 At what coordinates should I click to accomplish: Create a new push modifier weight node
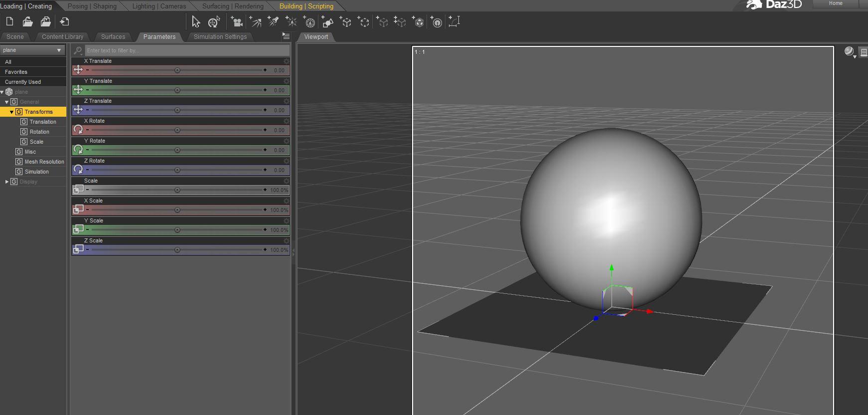coord(436,21)
